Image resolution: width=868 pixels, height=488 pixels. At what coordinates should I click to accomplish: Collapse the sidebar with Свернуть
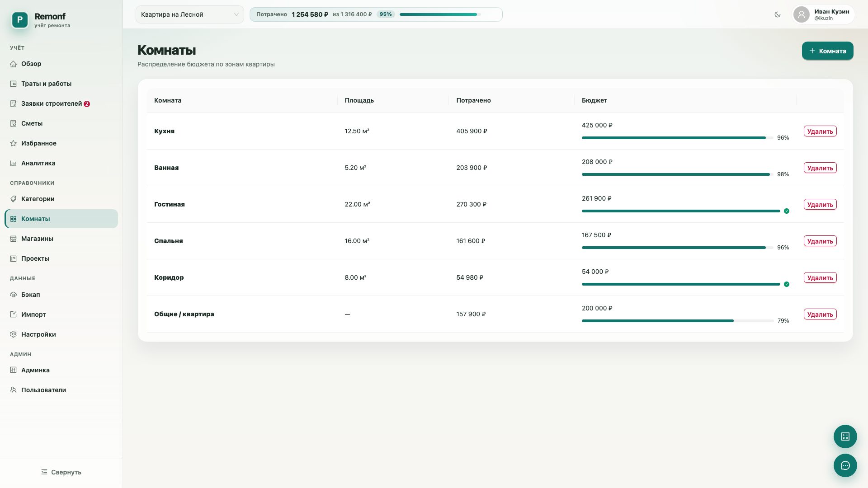(x=61, y=472)
